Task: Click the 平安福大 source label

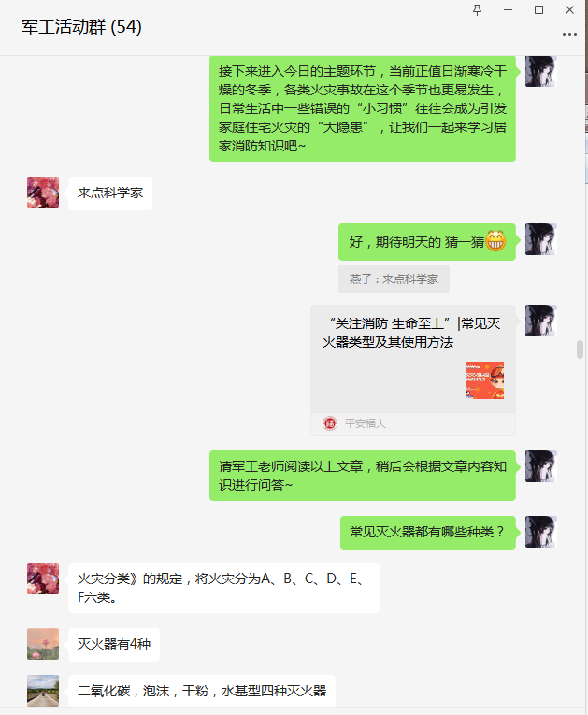Action: click(x=366, y=423)
